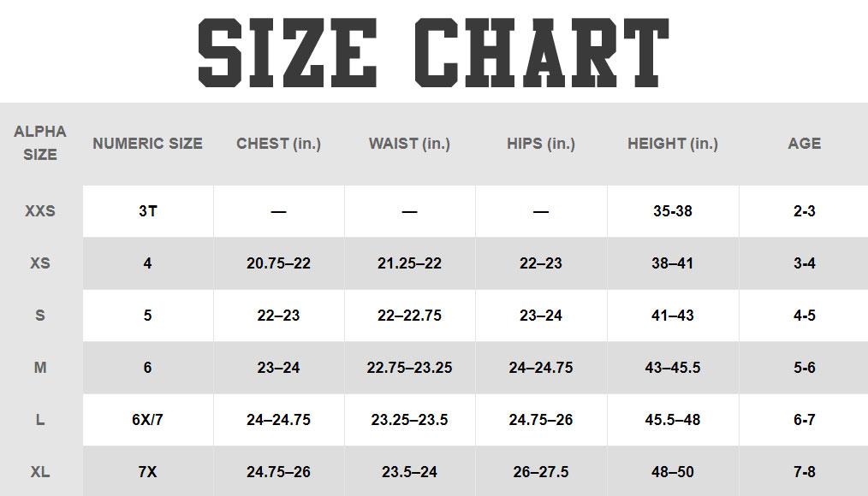Select the 6X/7 numeric size cell

tap(147, 420)
